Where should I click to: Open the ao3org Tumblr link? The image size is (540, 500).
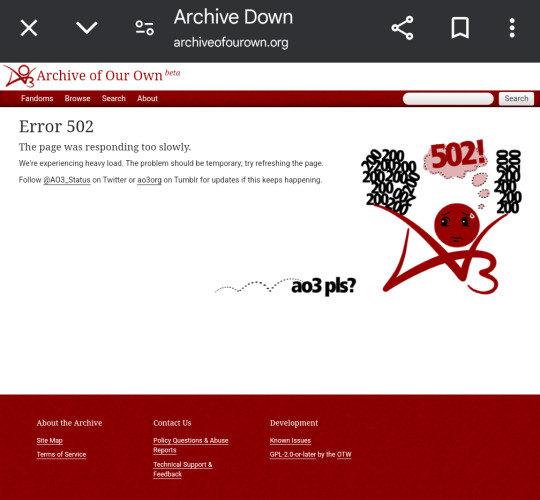(x=149, y=180)
